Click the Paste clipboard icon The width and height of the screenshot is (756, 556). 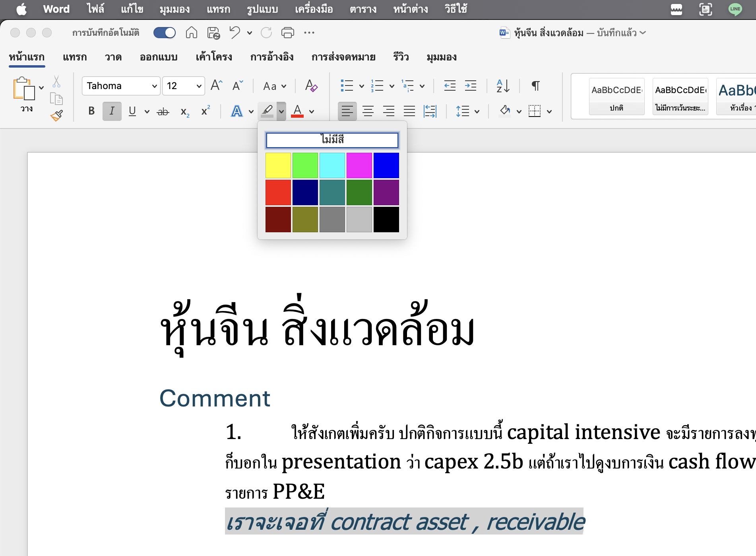click(23, 88)
